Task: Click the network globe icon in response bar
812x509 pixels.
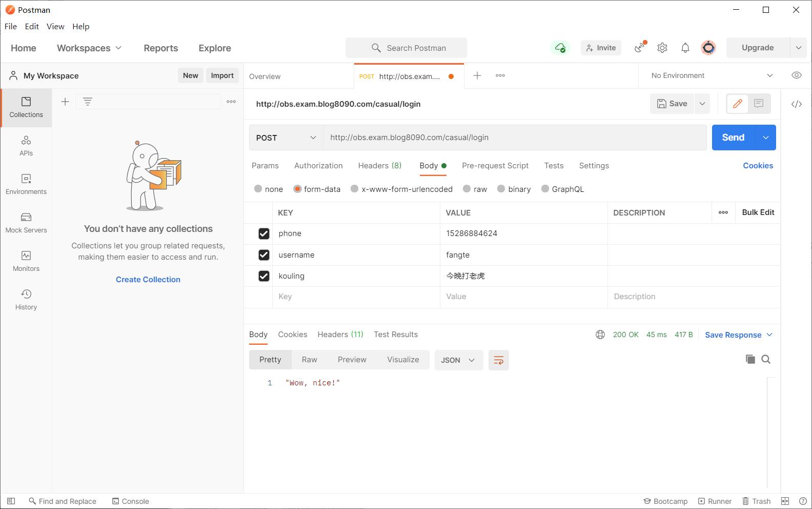Action: point(600,335)
